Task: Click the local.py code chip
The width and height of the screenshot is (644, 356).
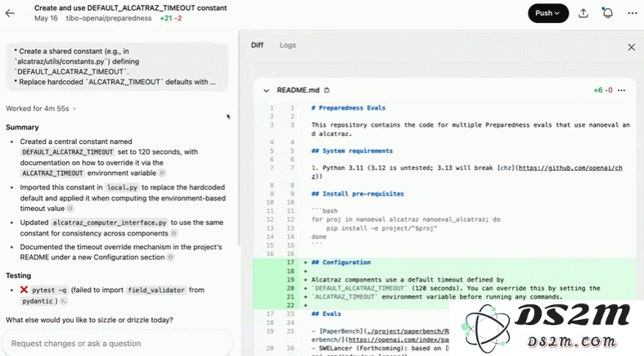Action: [x=122, y=187]
